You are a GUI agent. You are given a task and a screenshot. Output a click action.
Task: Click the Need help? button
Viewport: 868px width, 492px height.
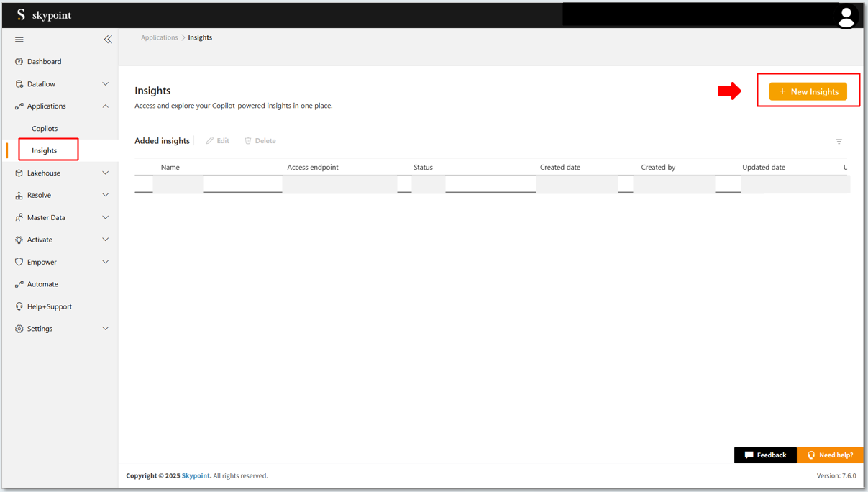[x=830, y=455]
